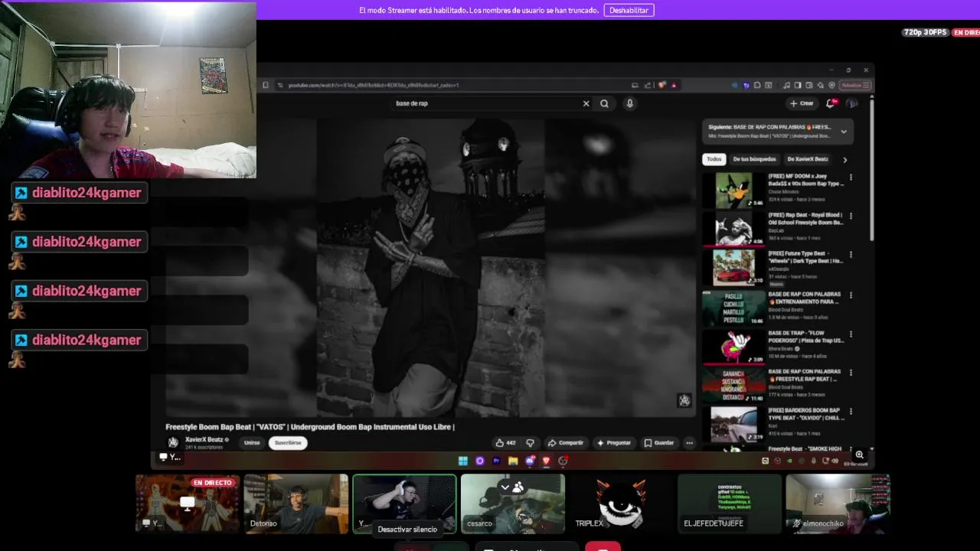Screen dimensions: 980x551
Task: Click the Preguntar button under video
Action: point(614,442)
